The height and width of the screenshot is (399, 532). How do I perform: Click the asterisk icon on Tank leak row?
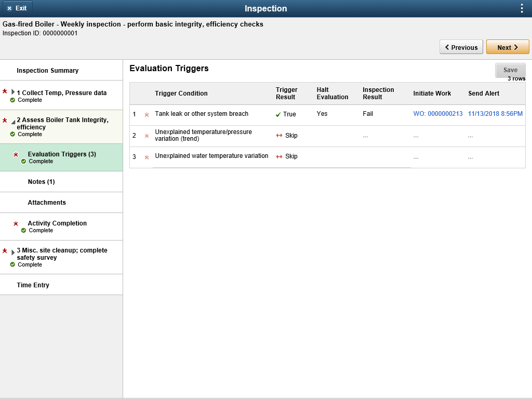coord(147,115)
